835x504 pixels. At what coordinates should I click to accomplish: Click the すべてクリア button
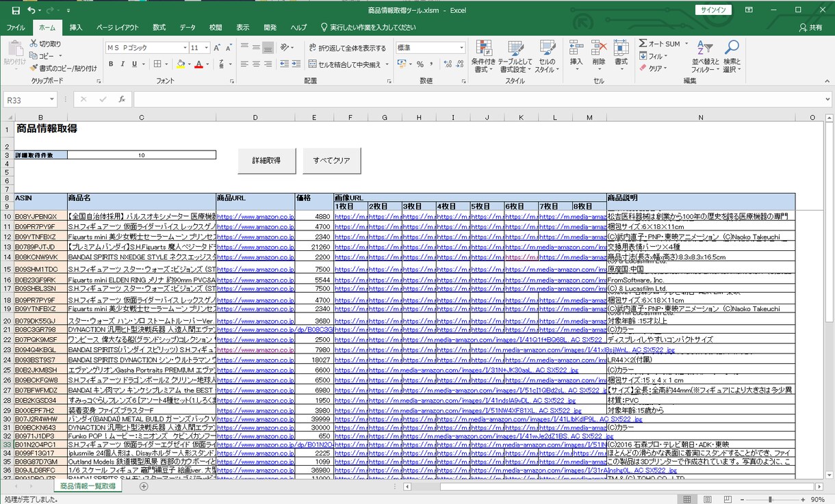coord(331,161)
